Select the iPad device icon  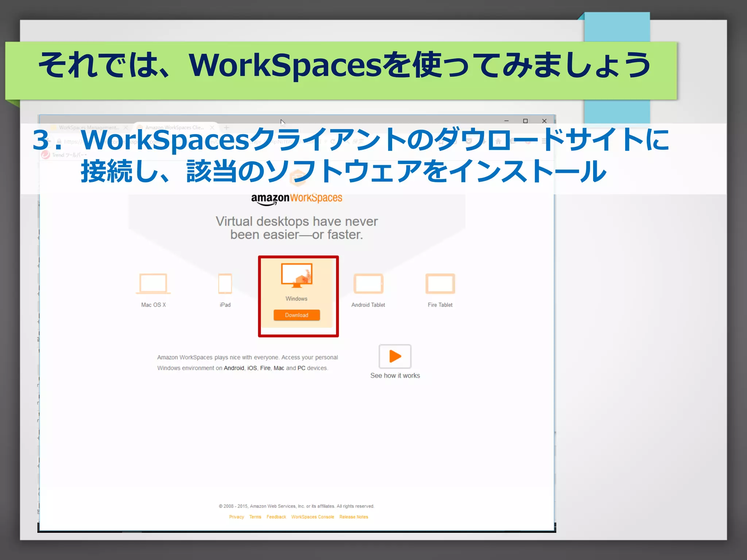(x=225, y=284)
